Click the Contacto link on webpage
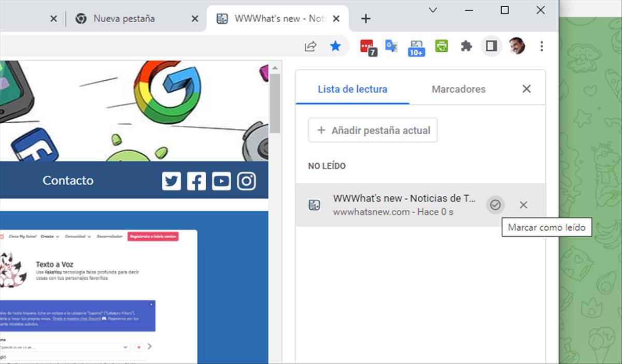 68,181
